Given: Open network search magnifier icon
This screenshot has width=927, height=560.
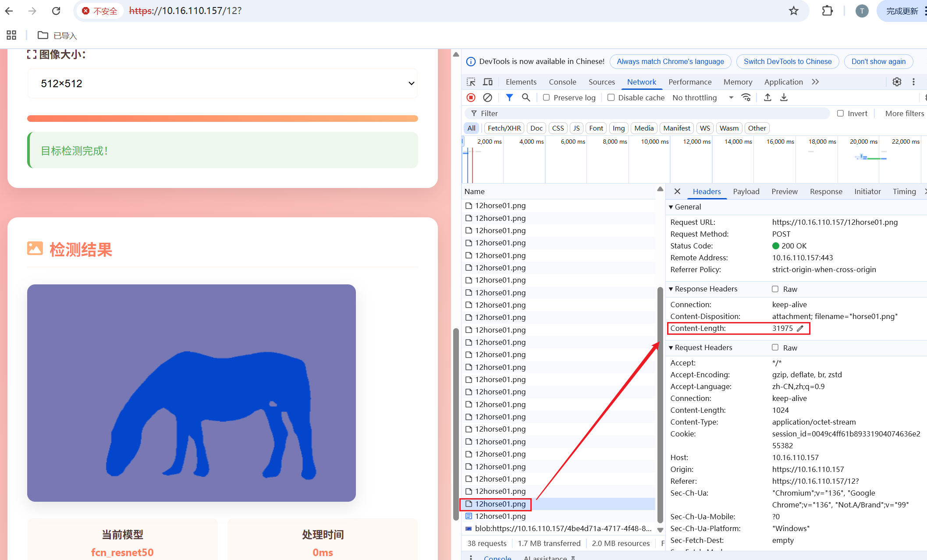Looking at the screenshot, I should [x=526, y=98].
